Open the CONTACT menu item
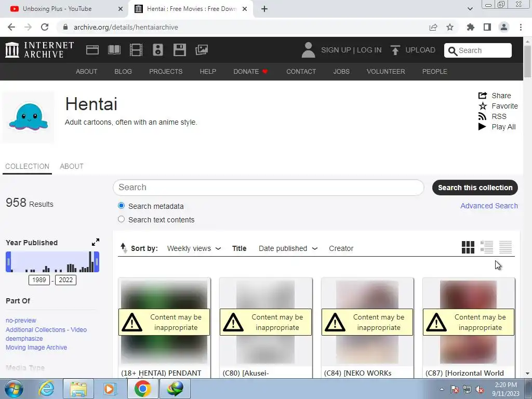Viewport: 532px width, 399px height. [301, 72]
